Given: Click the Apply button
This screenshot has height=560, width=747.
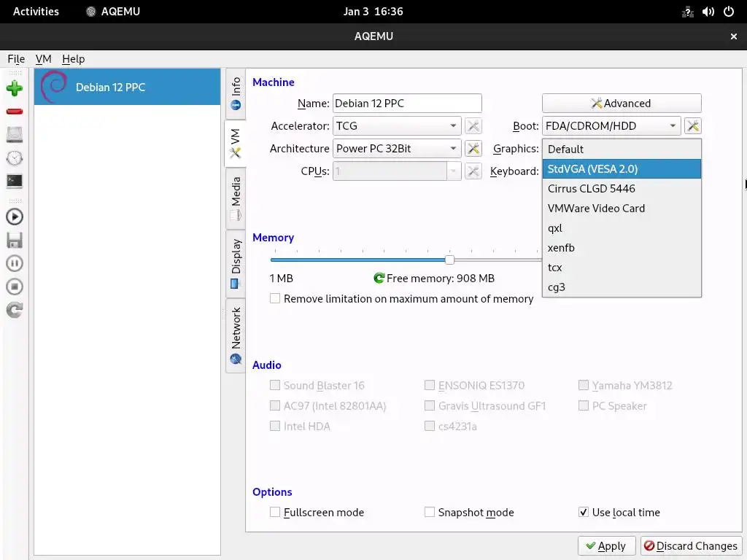Looking at the screenshot, I should (x=606, y=545).
